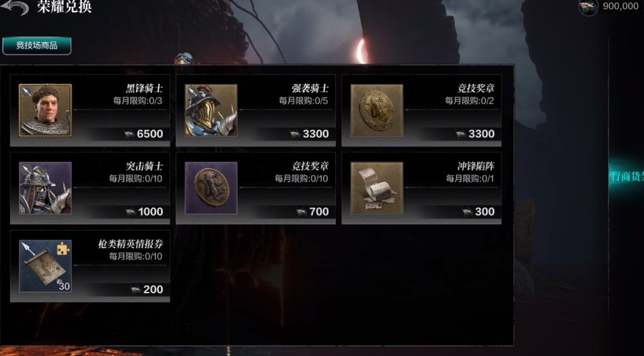Click the 3300 price of gold 竞技奖章
This screenshot has width=644, height=356.
[x=475, y=134]
